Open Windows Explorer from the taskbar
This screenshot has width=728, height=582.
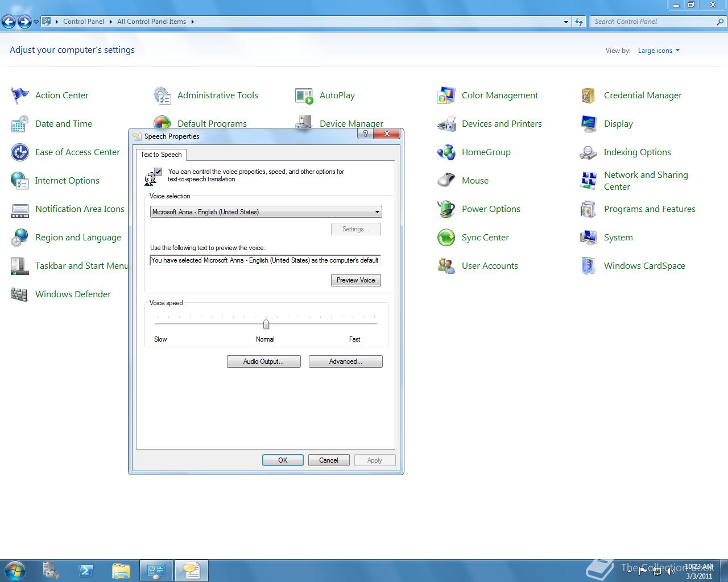pyautogui.click(x=121, y=571)
